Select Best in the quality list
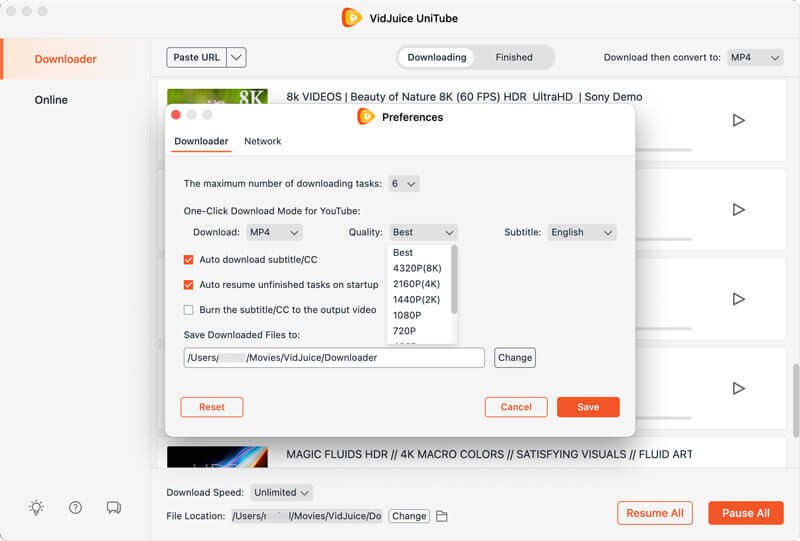This screenshot has height=541, width=800. tap(403, 253)
